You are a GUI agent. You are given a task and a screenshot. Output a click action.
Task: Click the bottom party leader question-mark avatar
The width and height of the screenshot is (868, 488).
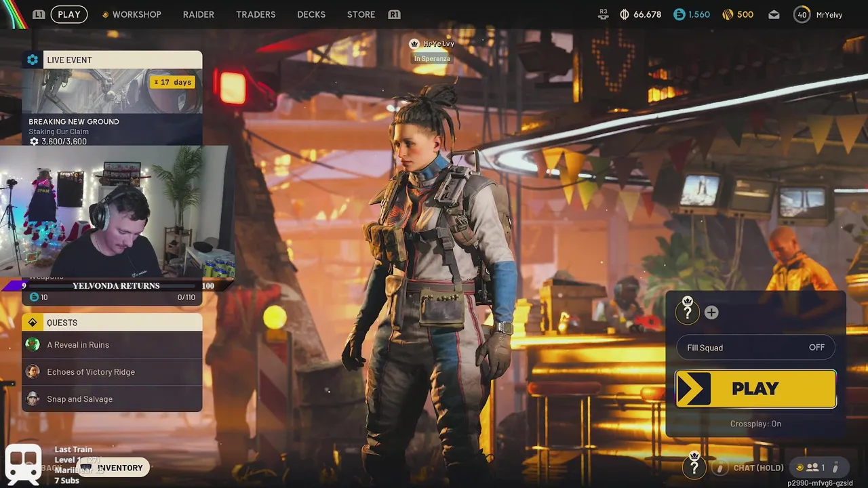[x=694, y=467]
